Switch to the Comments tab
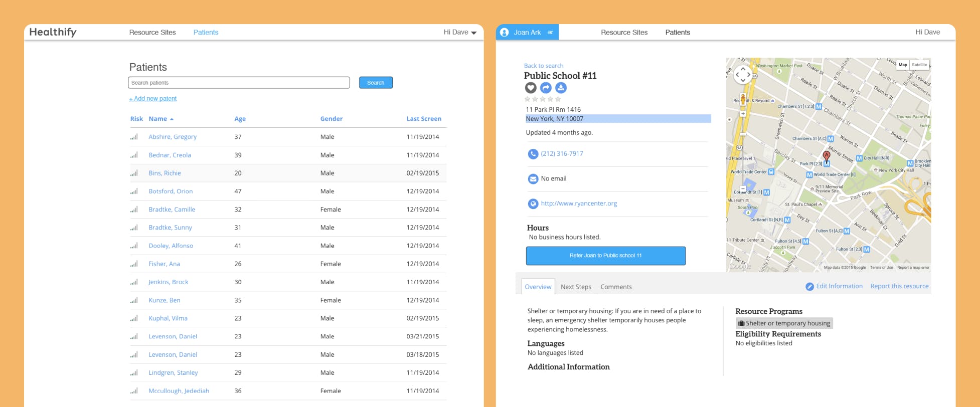This screenshot has height=407, width=980. 616,287
